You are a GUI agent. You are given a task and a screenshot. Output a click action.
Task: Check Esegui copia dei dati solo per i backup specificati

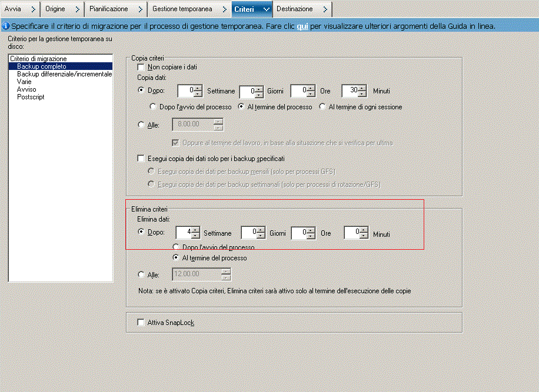140,158
